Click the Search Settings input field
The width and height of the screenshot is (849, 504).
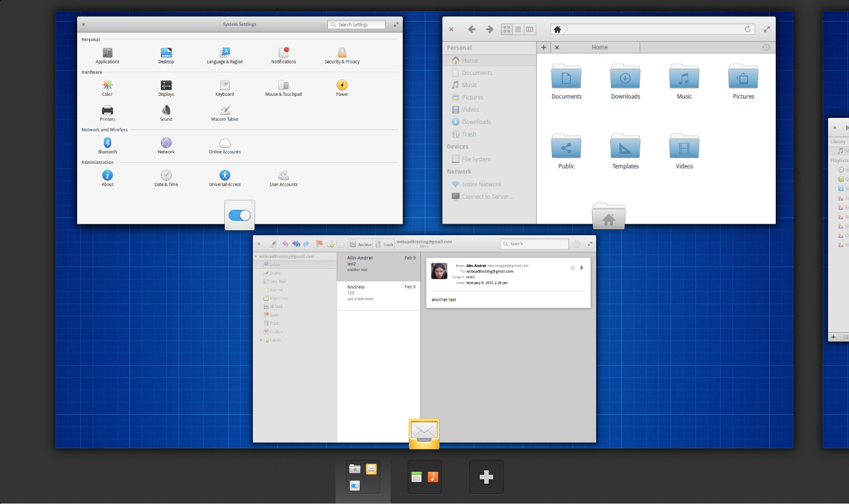tap(356, 25)
